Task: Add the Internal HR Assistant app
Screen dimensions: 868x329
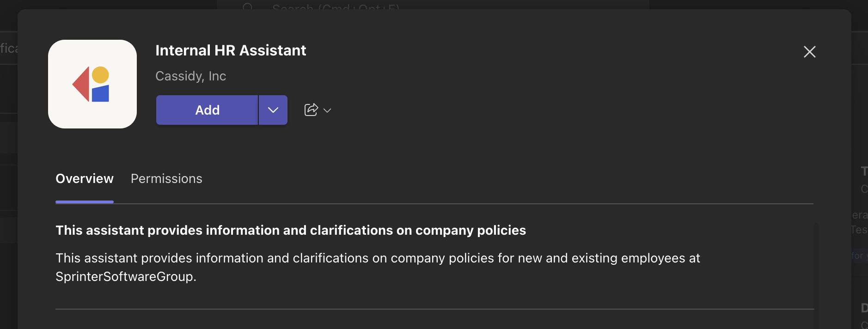Action: tap(207, 110)
